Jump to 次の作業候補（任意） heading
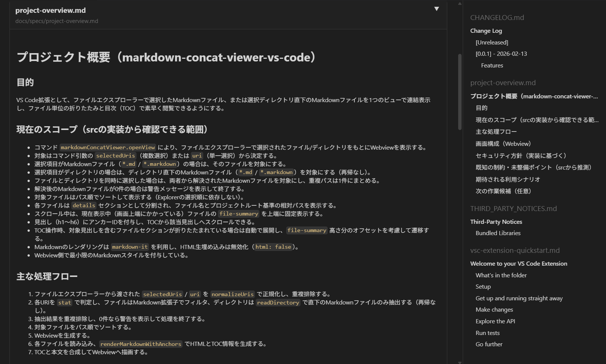The width and height of the screenshot is (606, 364). (503, 191)
